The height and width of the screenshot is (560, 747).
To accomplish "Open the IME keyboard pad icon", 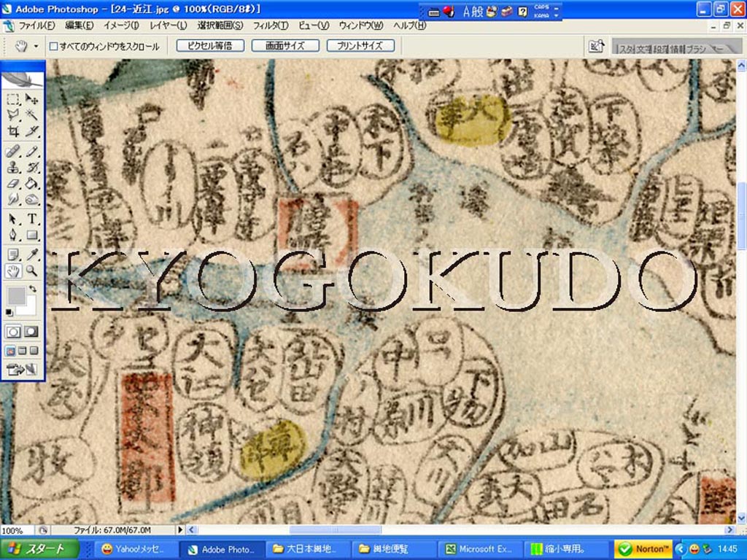I will [x=433, y=12].
